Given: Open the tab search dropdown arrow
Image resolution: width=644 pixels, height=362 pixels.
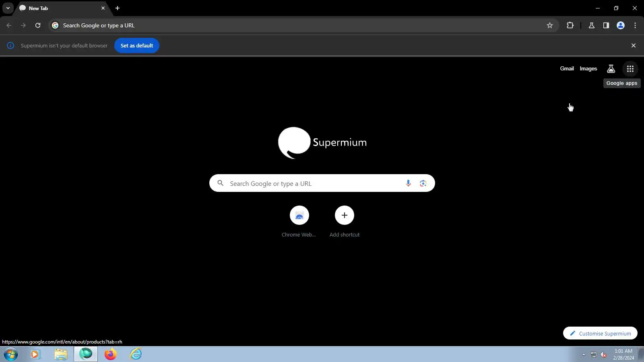Looking at the screenshot, I should pos(8,8).
